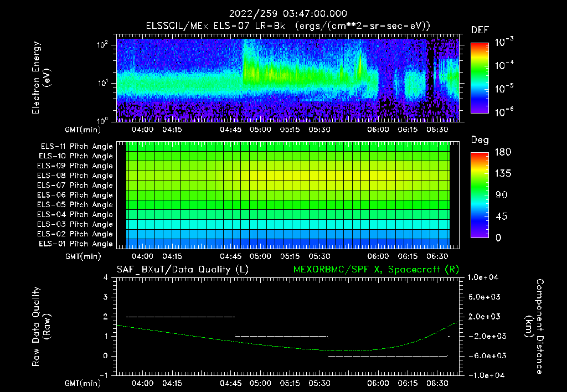Click the ELS-11 Pitch Angle row label
The image size is (567, 392).
[x=76, y=147]
